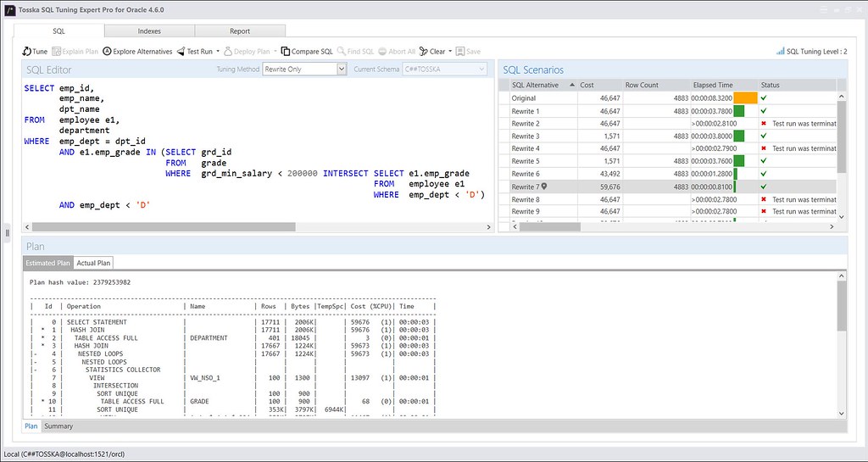This screenshot has width=868, height=462.
Task: Click orange elapsed time bar of Original
Action: coord(745,98)
